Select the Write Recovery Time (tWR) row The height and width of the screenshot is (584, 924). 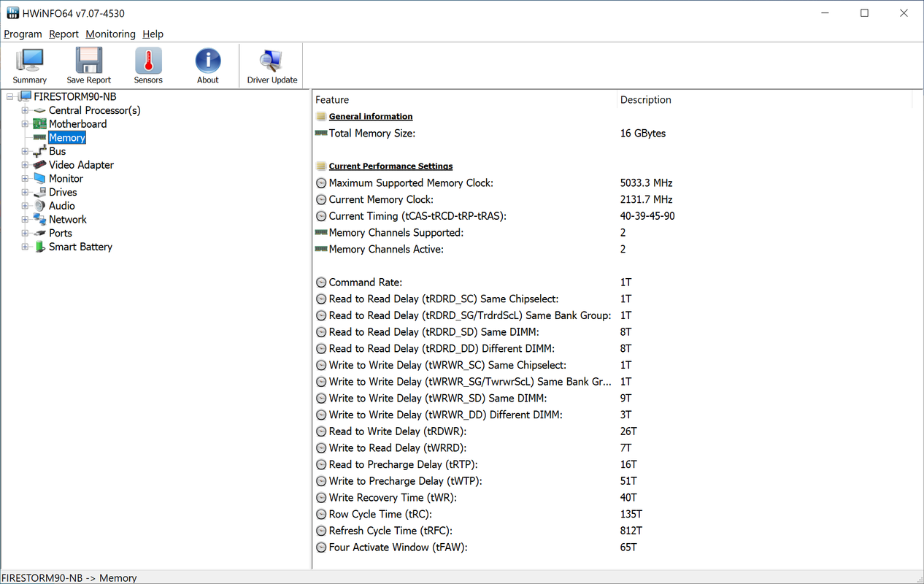pos(613,498)
